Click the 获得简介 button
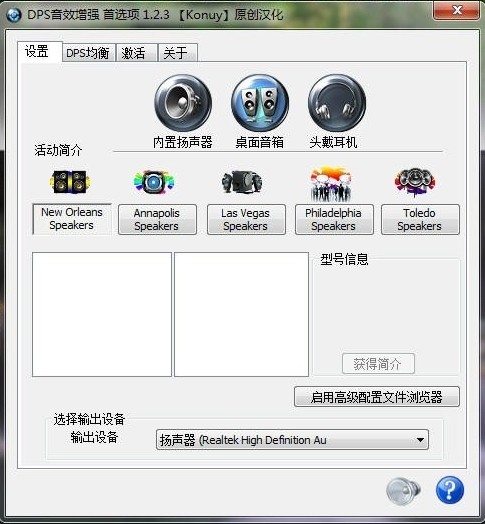This screenshot has width=485, height=524. pyautogui.click(x=378, y=364)
